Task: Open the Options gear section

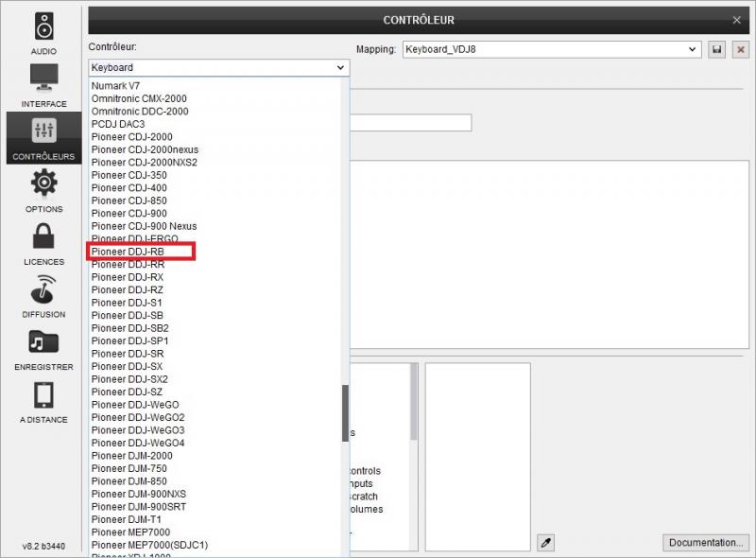Action: point(43,190)
